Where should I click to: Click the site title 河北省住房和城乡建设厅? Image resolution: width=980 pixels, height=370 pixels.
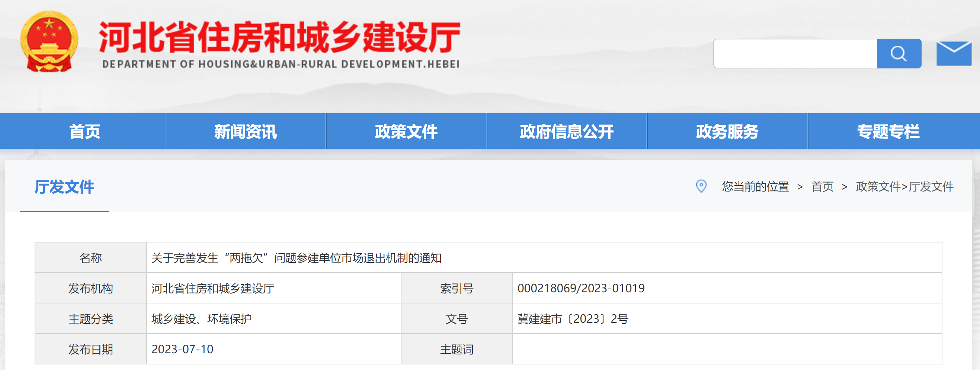tap(280, 37)
